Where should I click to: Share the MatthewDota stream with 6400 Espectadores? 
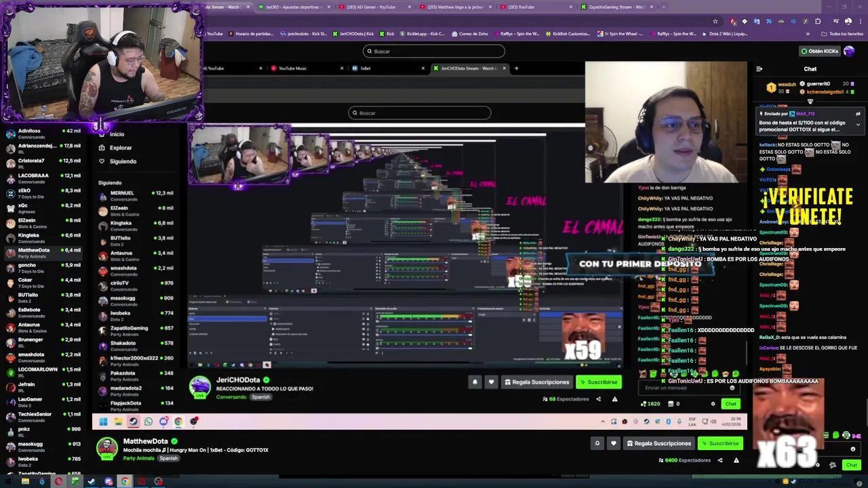(720, 460)
